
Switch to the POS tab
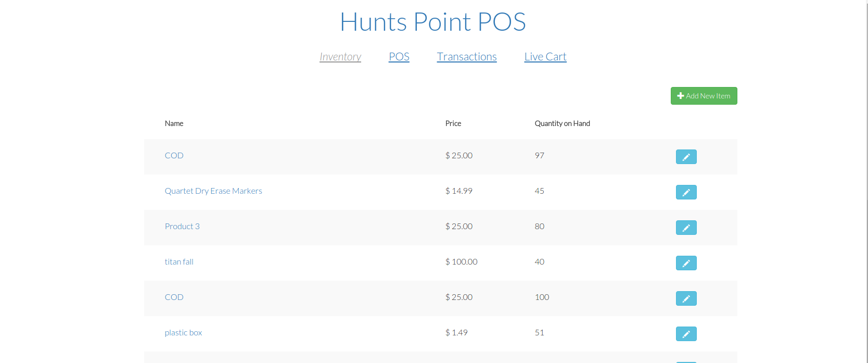click(399, 57)
